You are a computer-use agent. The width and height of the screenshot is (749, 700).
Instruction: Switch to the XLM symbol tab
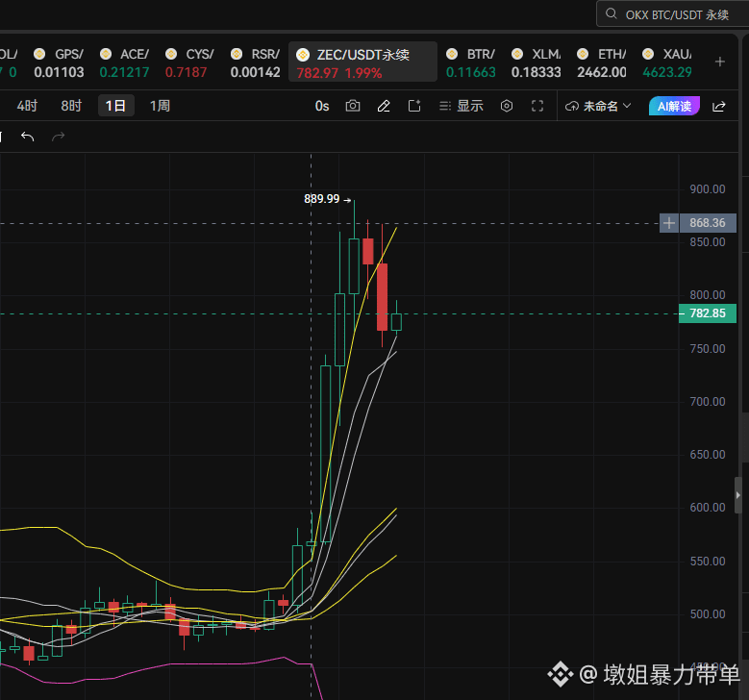coord(536,62)
